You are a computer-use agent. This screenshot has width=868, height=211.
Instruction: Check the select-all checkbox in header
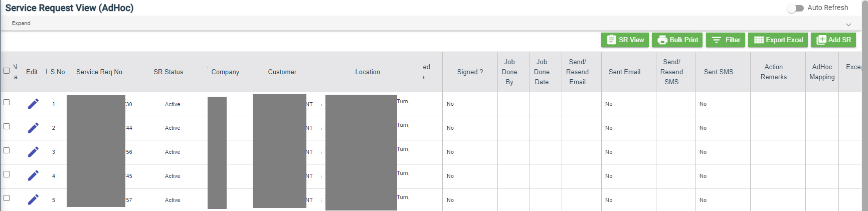7,71
